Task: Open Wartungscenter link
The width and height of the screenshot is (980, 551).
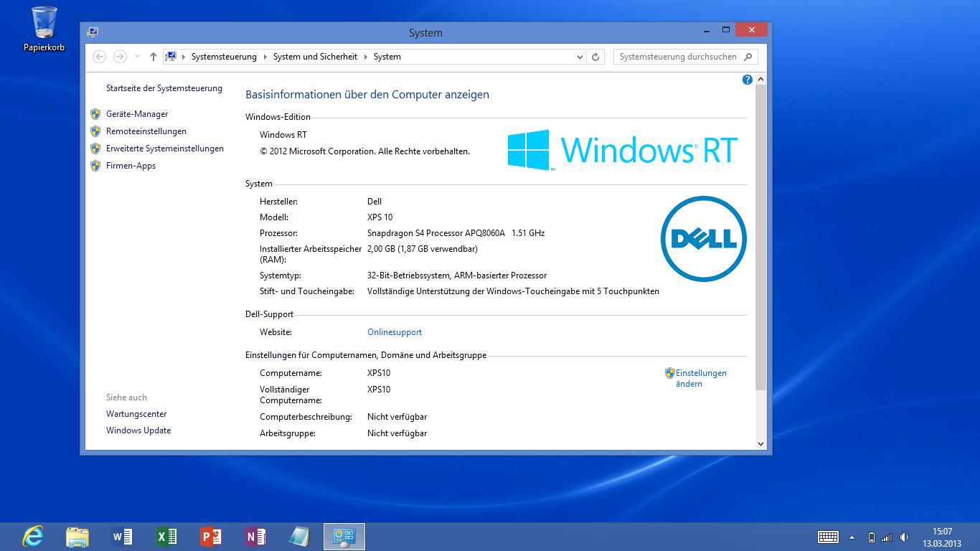Action: click(x=136, y=414)
